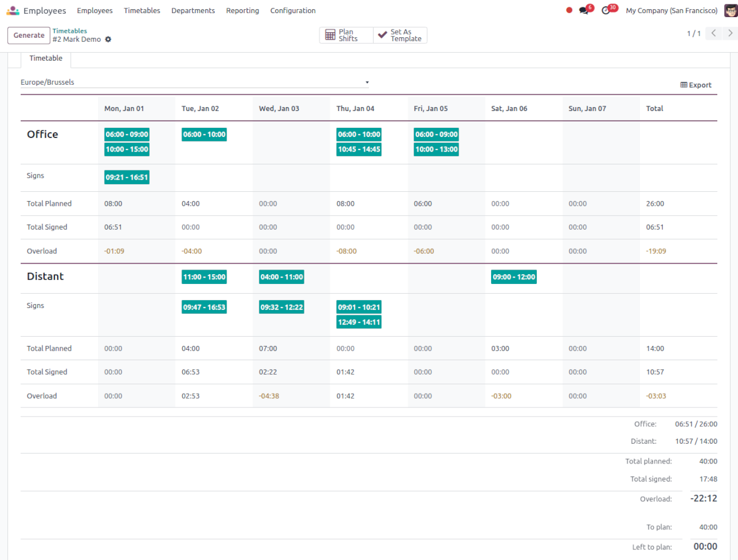738x560 pixels.
Task: Open Office shift 06:00 - 10:00 on Thursday
Action: (359, 134)
